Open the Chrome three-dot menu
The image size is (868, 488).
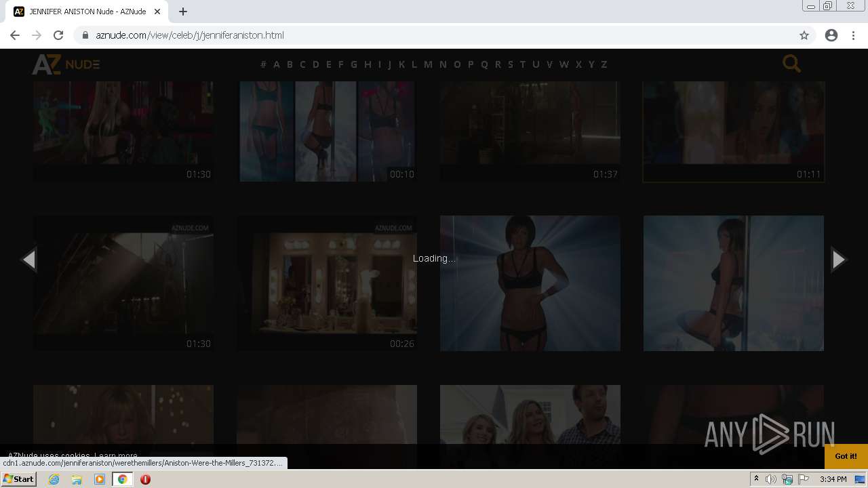854,35
